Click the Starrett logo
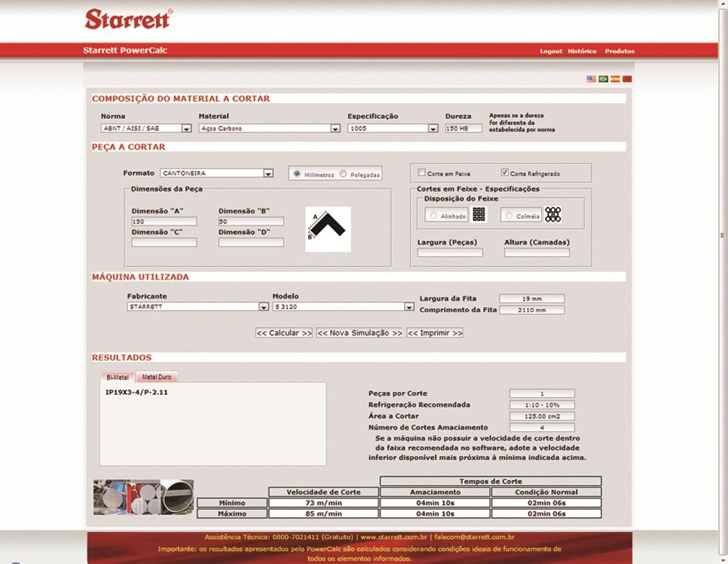728x564 pixels. [129, 19]
